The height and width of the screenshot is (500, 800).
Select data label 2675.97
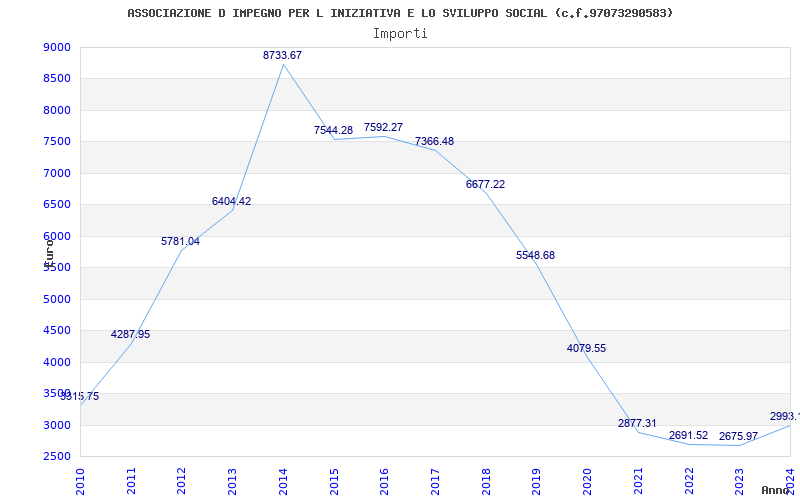pyautogui.click(x=738, y=436)
